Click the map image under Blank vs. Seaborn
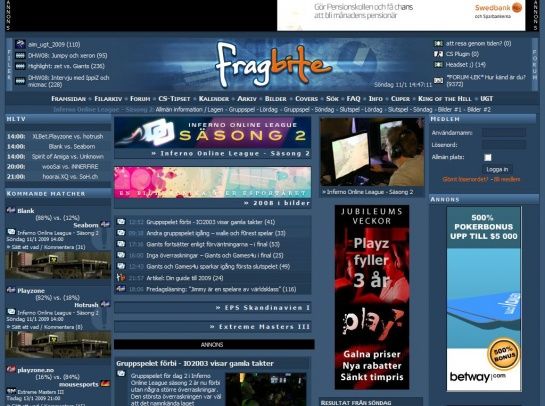545x406 pixels. click(58, 265)
